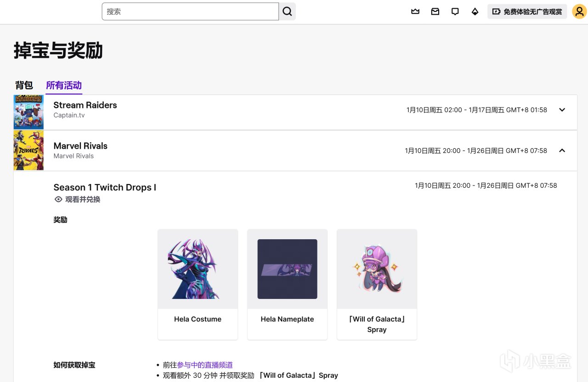
Task: Open the Prime crown loot icon
Action: 415,11
